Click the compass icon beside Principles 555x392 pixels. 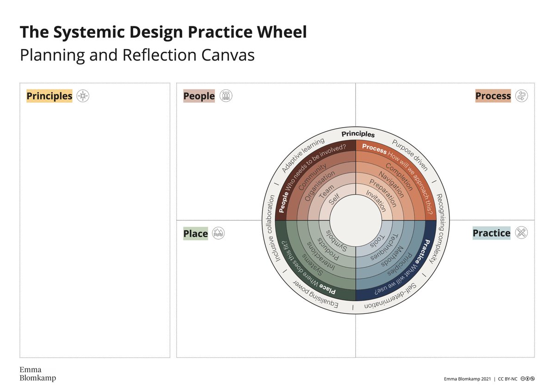pos(82,96)
